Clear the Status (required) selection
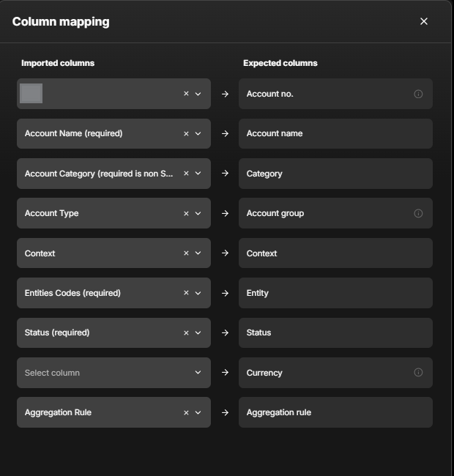The width and height of the screenshot is (454, 476). click(x=186, y=333)
